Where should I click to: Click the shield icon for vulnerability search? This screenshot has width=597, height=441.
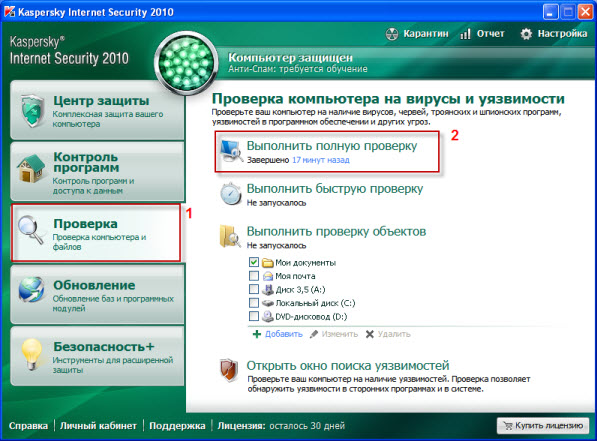[x=229, y=370]
